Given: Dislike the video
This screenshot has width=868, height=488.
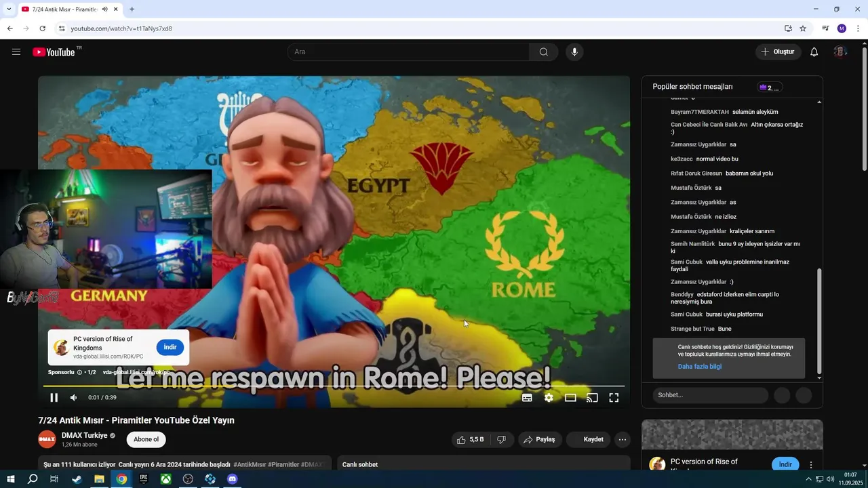Looking at the screenshot, I should 502,440.
